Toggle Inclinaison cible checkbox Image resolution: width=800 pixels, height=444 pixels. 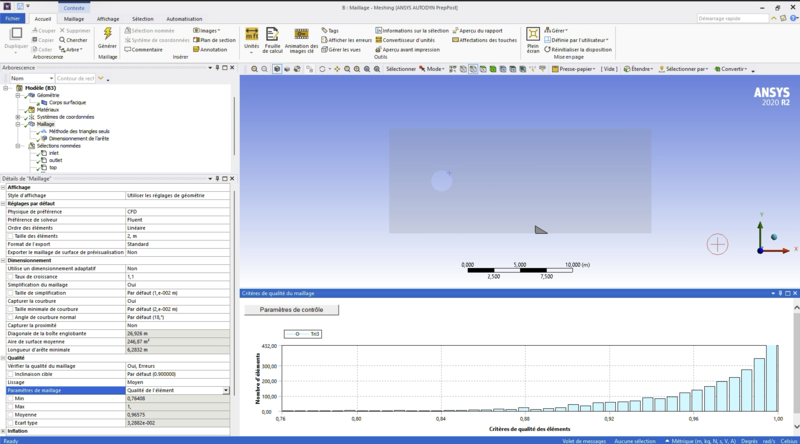10,374
